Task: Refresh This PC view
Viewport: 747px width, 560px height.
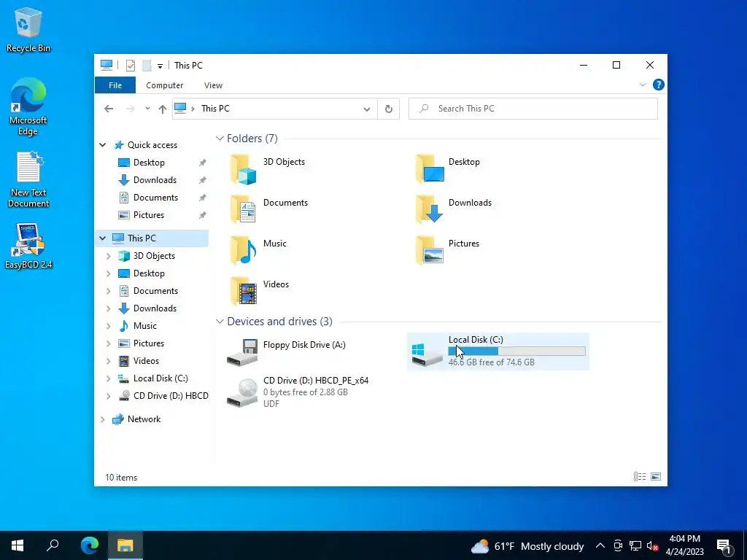Action: [x=389, y=109]
